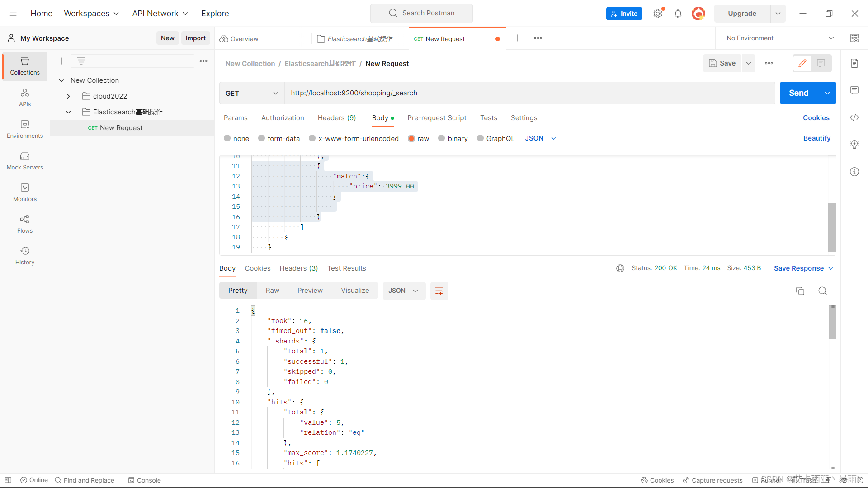Image resolution: width=868 pixels, height=488 pixels.
Task: Click the History panel icon
Action: click(x=24, y=250)
